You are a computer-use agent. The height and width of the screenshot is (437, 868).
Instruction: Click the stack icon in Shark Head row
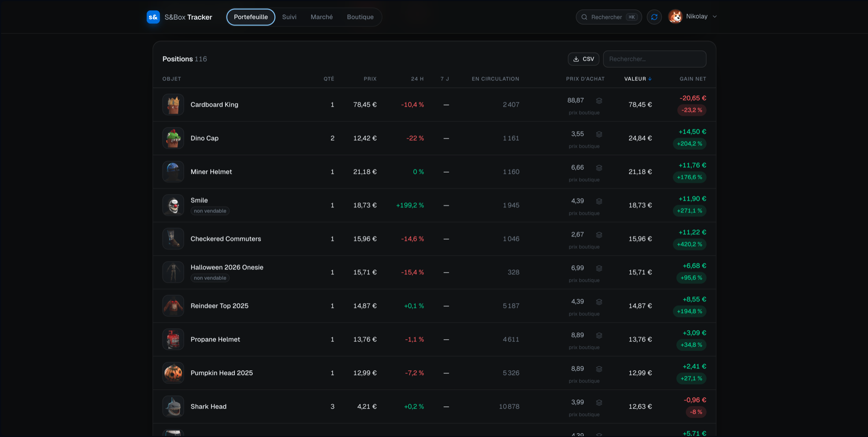point(599,402)
